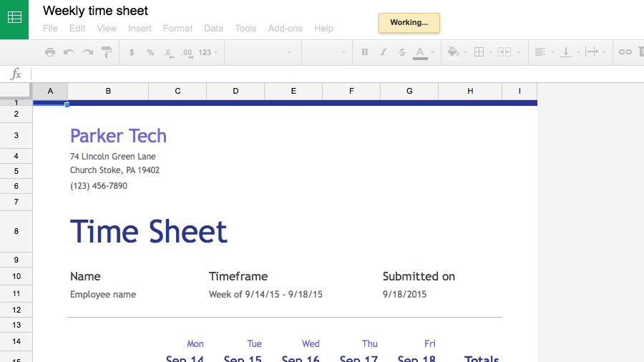
Task: Open the text color picker
Action: 420,52
